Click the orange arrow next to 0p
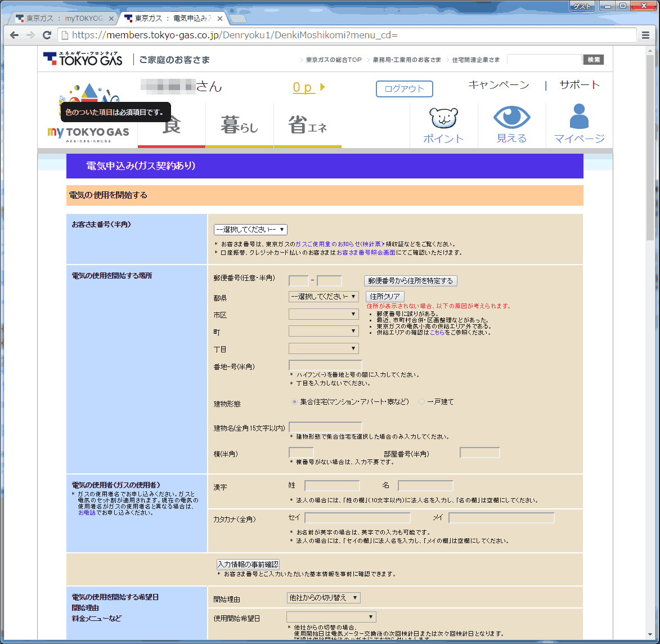660x644 pixels. pyautogui.click(x=322, y=87)
